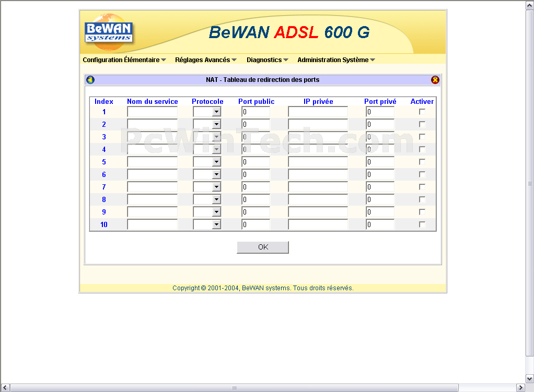
Task: Open the Protocole dropdown for row 1
Action: click(x=207, y=112)
